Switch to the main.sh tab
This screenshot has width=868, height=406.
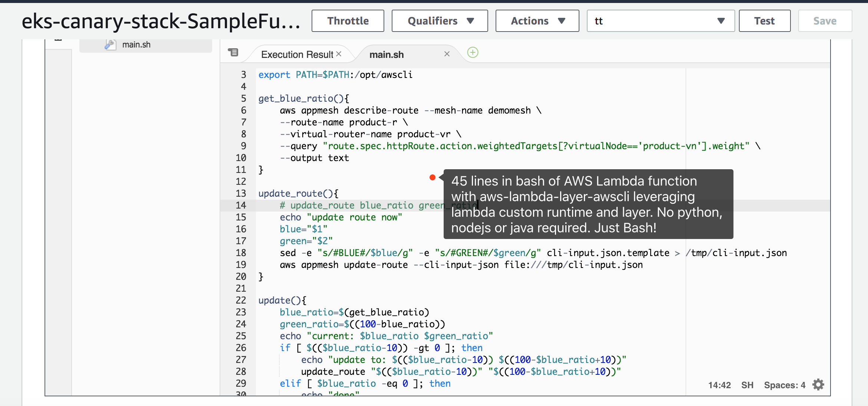click(x=387, y=55)
